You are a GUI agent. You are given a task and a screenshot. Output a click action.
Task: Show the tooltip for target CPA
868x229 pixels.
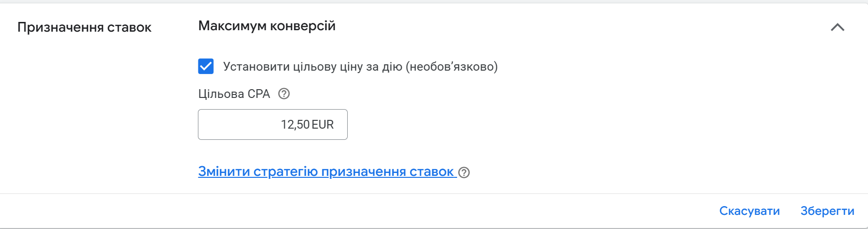[284, 94]
